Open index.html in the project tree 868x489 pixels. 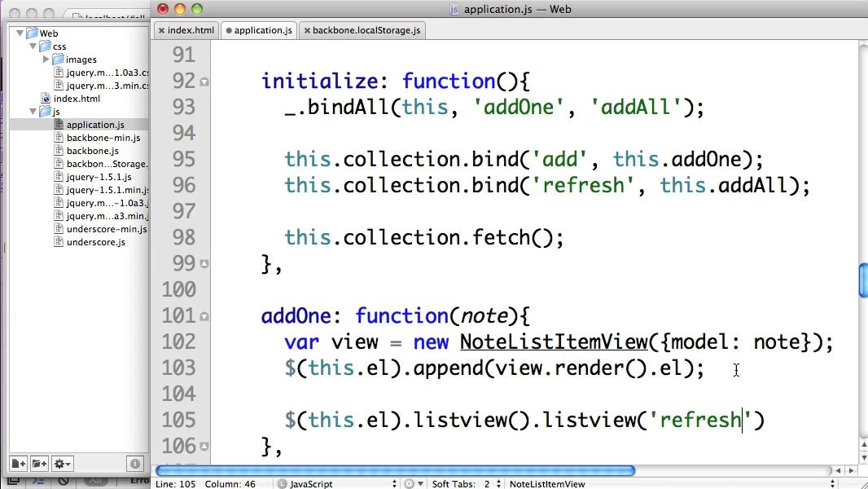pos(77,99)
